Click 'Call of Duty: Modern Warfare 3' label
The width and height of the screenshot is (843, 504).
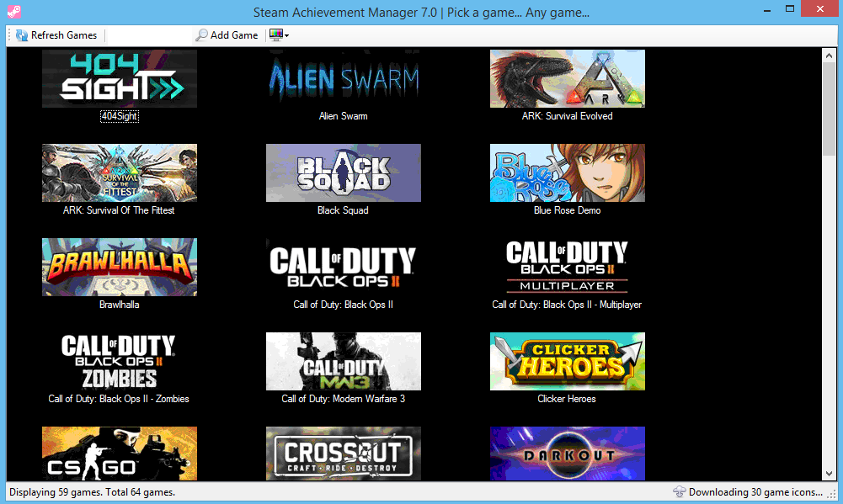pos(343,399)
